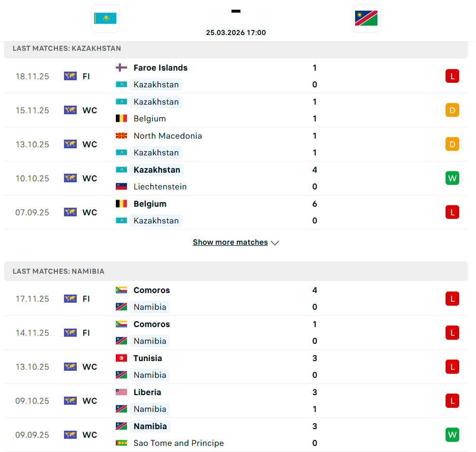The width and height of the screenshot is (476, 452).
Task: Select the Last Matches: Kazakhstan header
Action: point(67,48)
